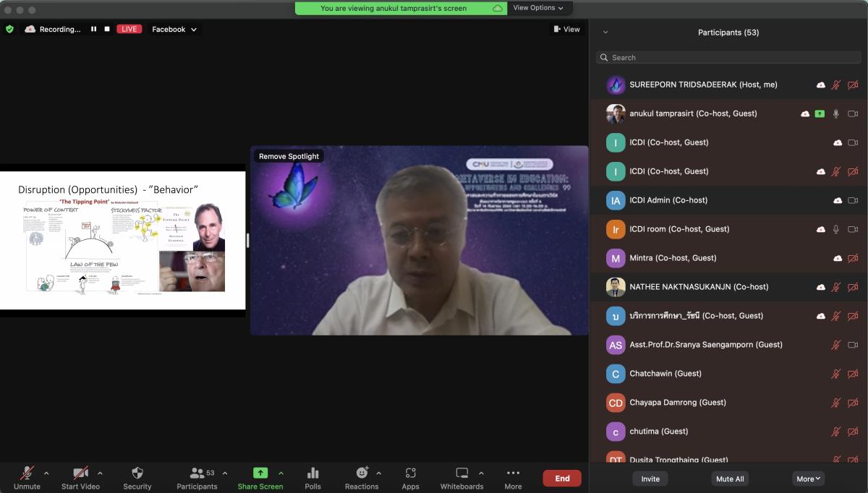Click the green Share Screen icon
The width and height of the screenshot is (868, 493).
260,473
